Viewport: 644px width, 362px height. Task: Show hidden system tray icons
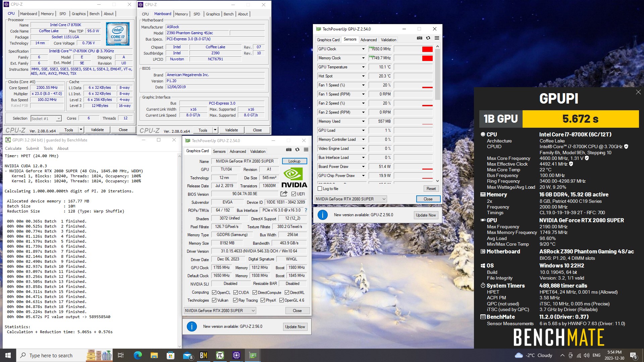click(562, 355)
